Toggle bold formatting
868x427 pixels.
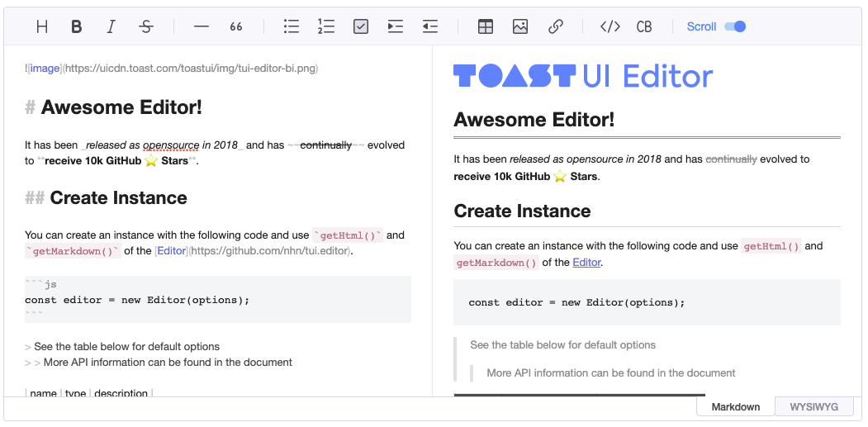(77, 26)
